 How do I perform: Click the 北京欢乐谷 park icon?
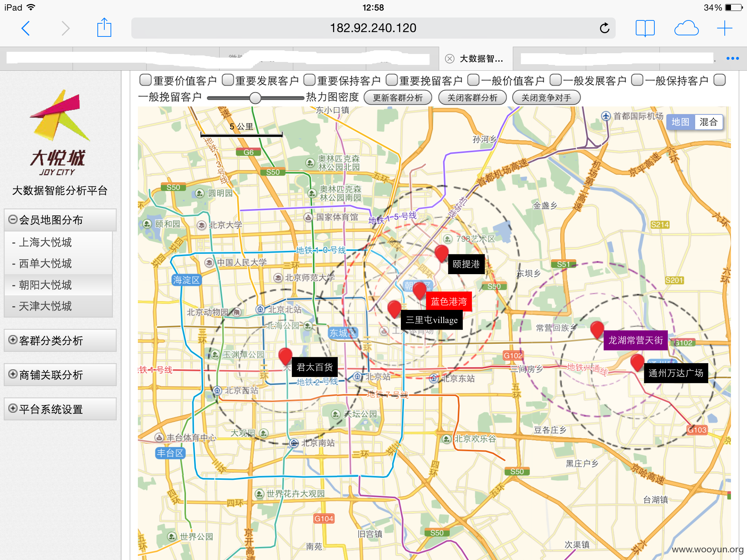(447, 439)
